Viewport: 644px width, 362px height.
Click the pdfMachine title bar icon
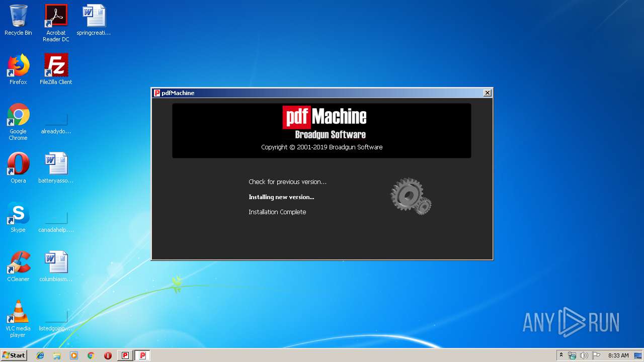(157, 93)
